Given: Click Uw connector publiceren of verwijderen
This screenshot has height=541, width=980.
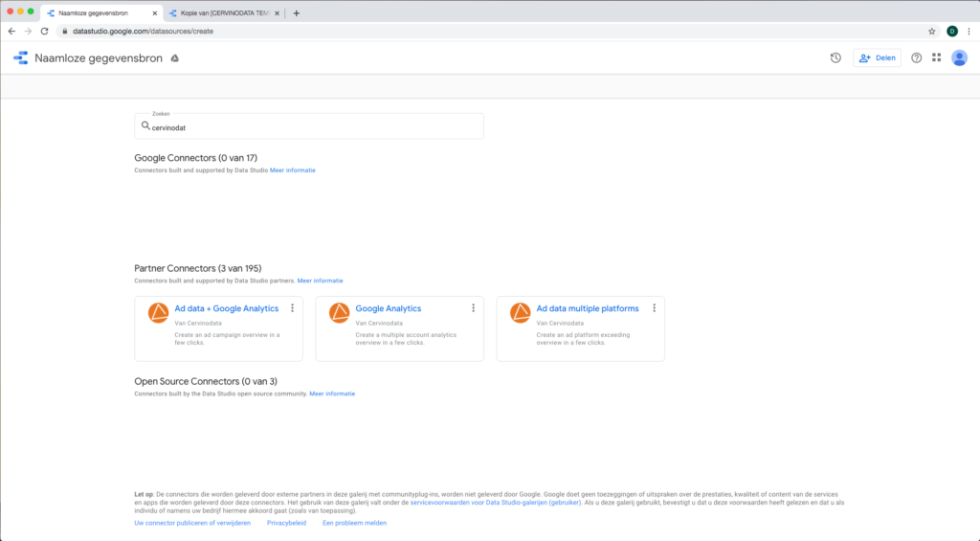Looking at the screenshot, I should 192,523.
